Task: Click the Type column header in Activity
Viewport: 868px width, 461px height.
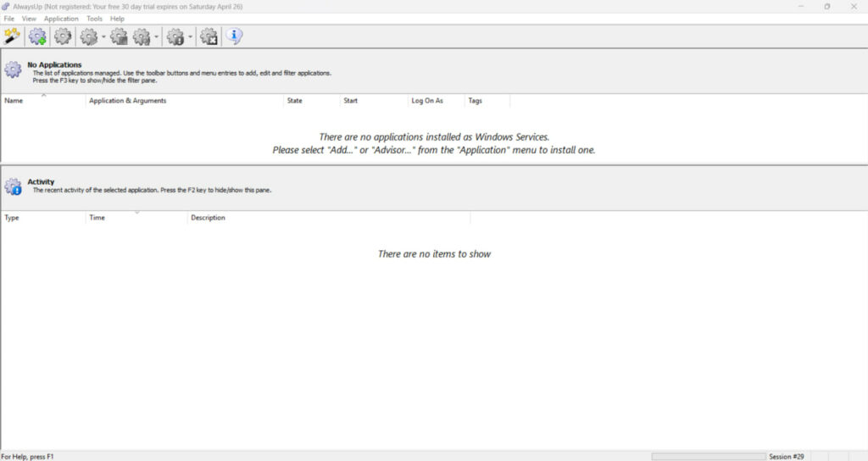Action: [x=43, y=218]
